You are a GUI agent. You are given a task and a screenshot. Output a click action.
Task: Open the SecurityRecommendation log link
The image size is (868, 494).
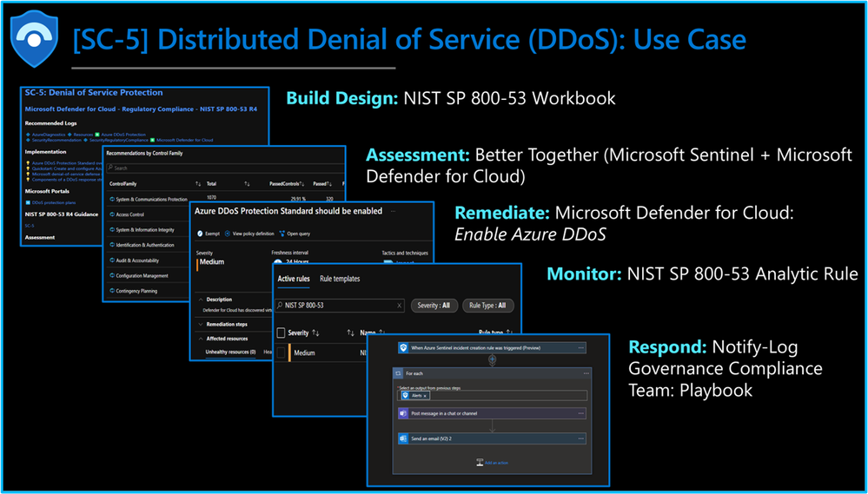pyautogui.click(x=56, y=141)
